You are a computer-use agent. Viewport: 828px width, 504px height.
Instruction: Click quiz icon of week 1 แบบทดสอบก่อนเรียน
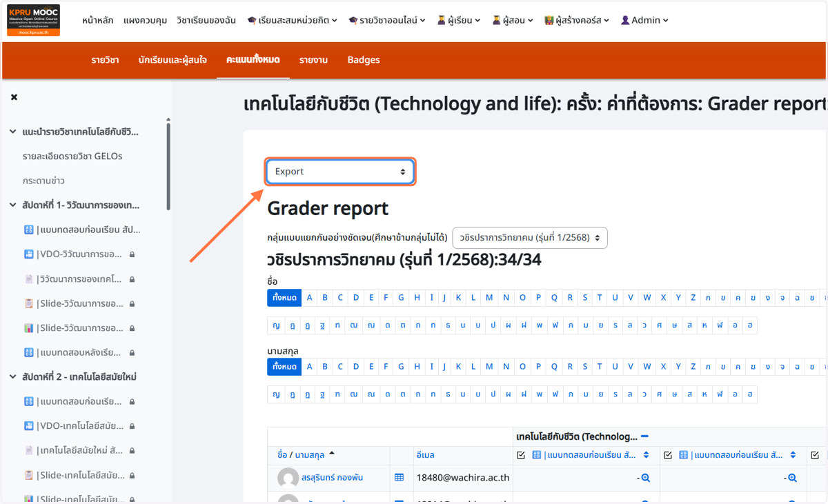[29, 230]
